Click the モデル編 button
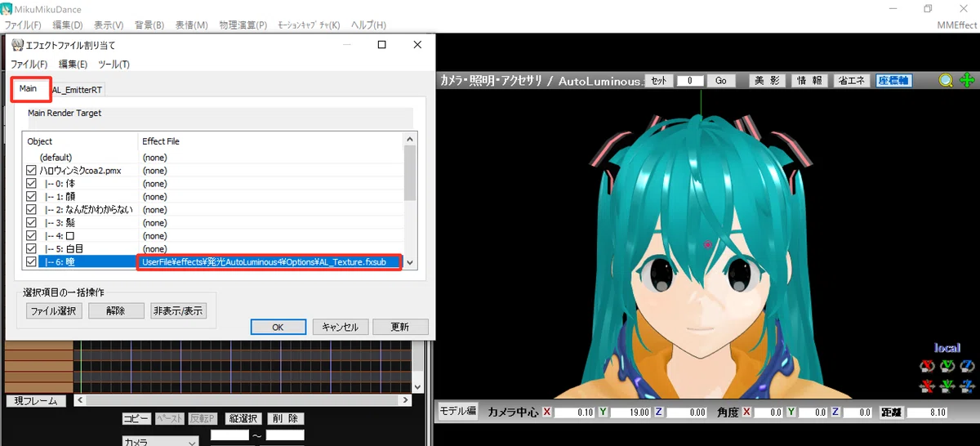Viewport: 980px width, 446px height. coord(457,412)
